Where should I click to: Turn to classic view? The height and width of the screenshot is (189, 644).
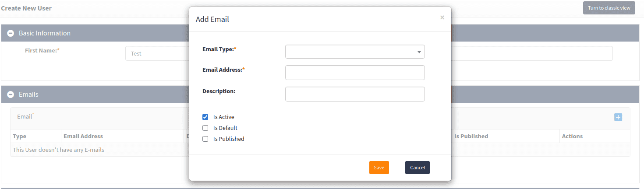coord(609,8)
